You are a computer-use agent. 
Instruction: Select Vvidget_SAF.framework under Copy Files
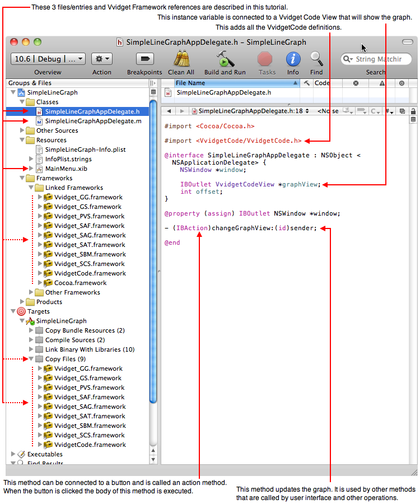(90, 397)
